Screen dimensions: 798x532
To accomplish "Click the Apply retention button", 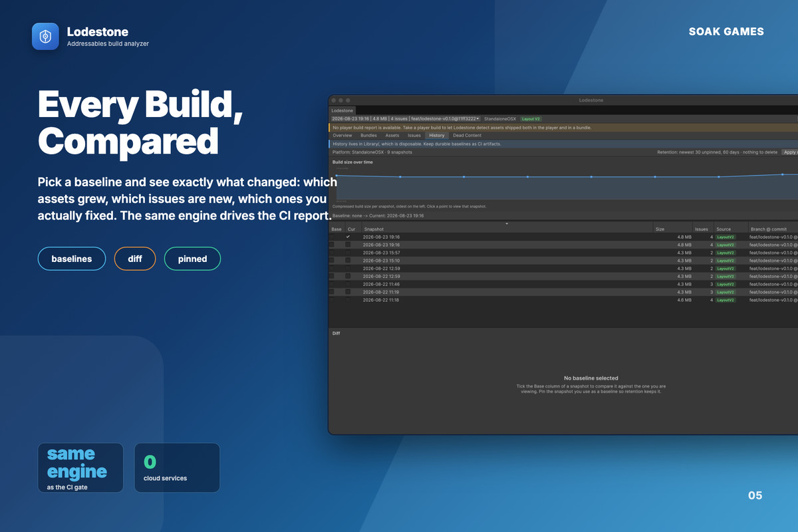I will point(790,152).
